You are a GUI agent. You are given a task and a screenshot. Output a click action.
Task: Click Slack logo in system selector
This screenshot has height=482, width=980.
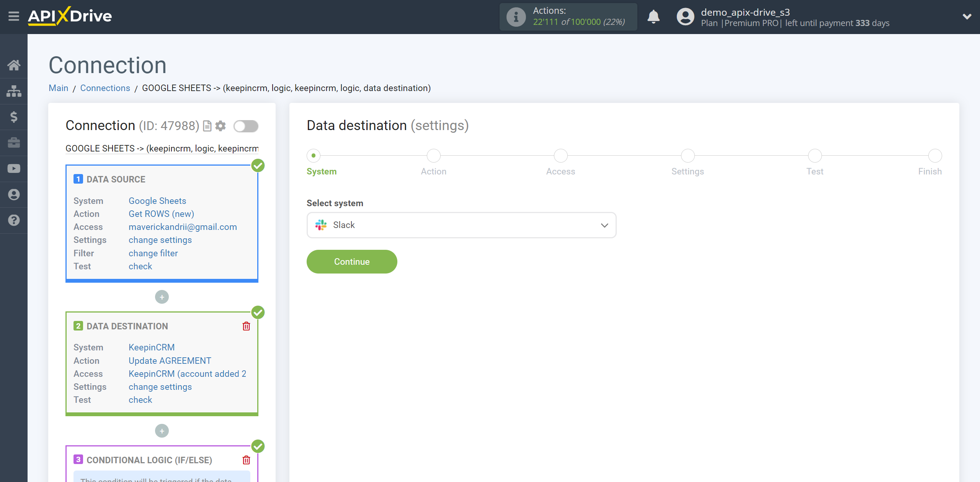click(321, 225)
